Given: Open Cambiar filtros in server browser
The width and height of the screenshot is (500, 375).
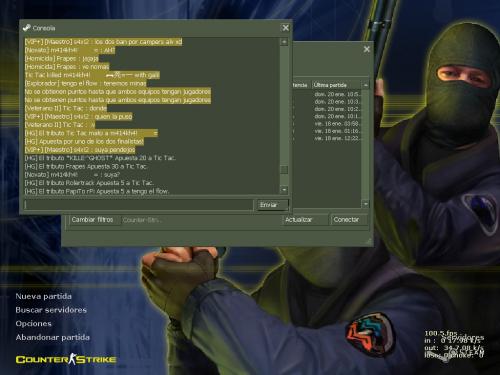Looking at the screenshot, I should 93,220.
